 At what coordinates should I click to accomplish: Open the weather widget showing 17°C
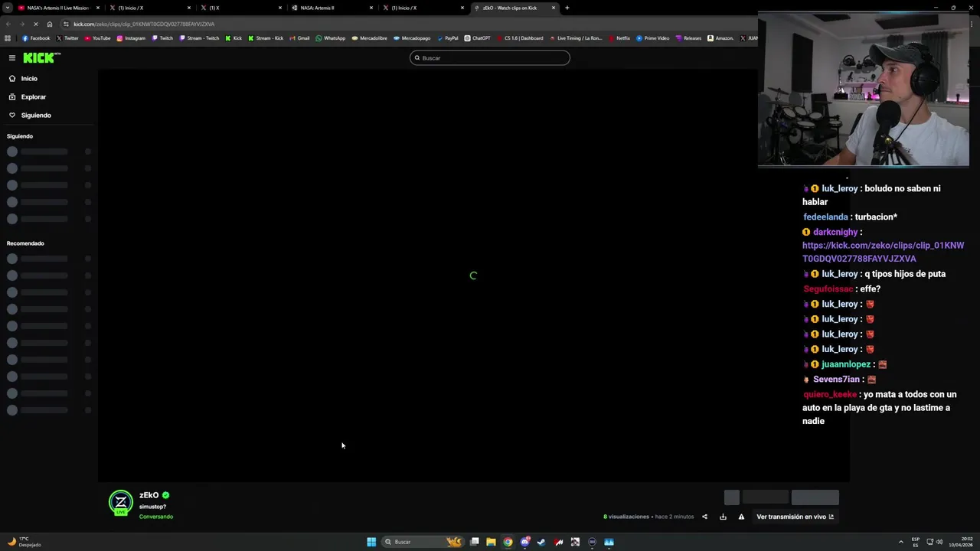click(x=24, y=542)
